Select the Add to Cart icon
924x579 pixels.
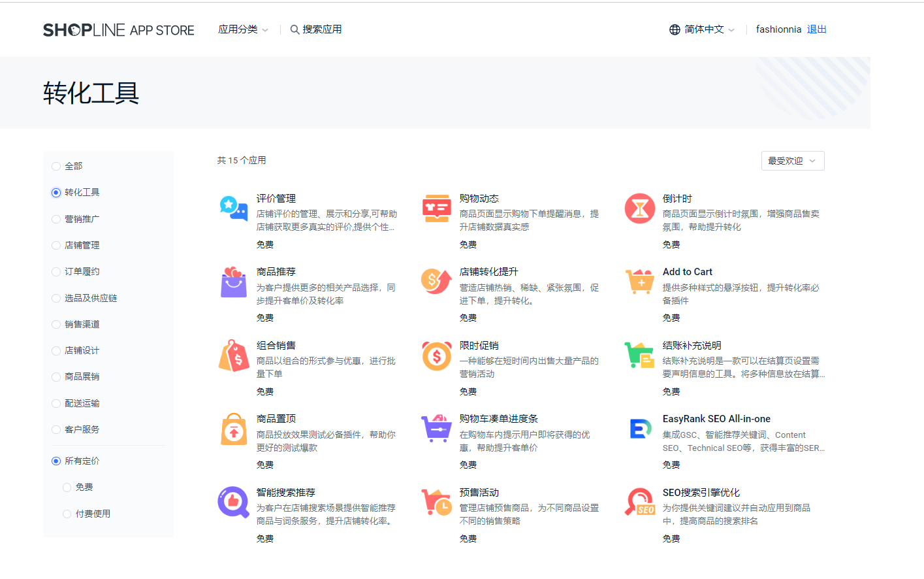click(639, 282)
